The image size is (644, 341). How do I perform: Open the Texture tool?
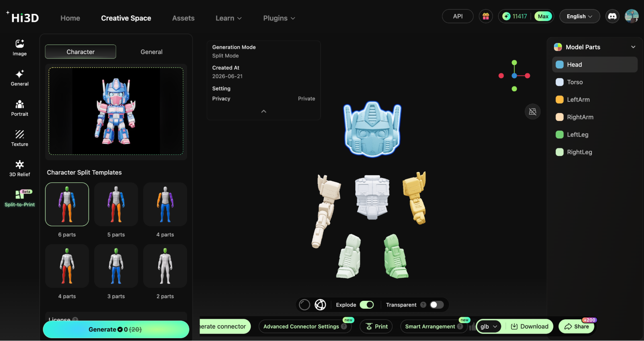(20, 138)
